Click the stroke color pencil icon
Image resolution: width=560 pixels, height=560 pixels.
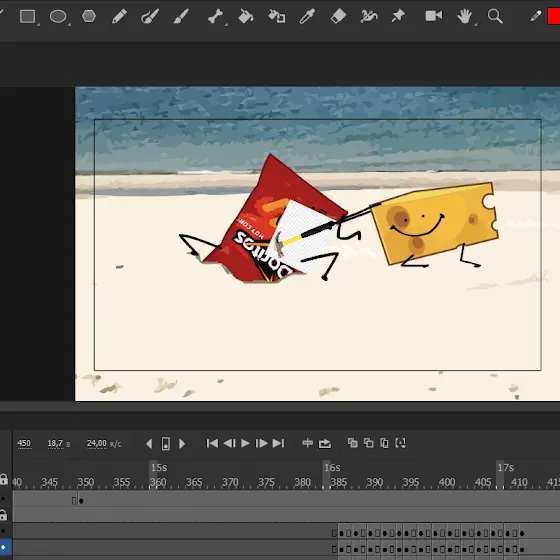click(536, 16)
